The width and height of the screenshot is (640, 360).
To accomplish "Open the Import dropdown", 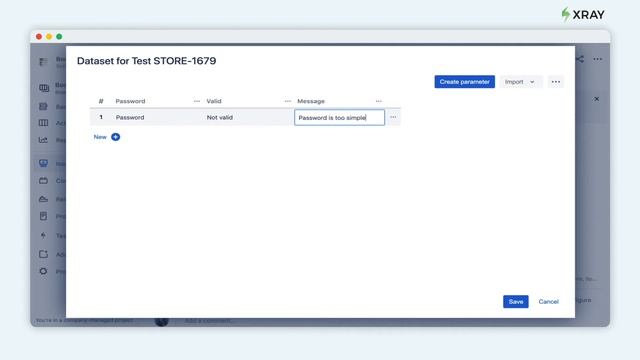I will [x=521, y=82].
